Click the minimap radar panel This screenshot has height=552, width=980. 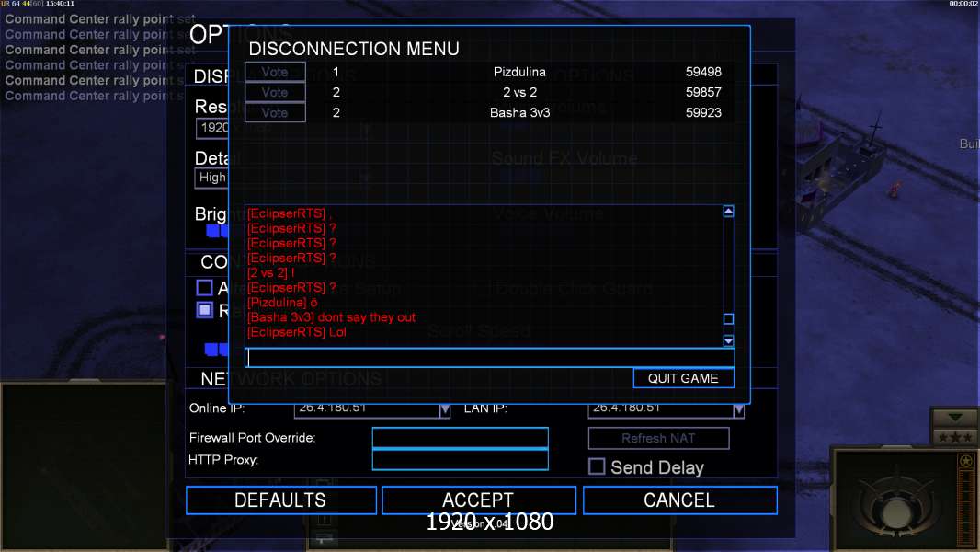coord(83,466)
